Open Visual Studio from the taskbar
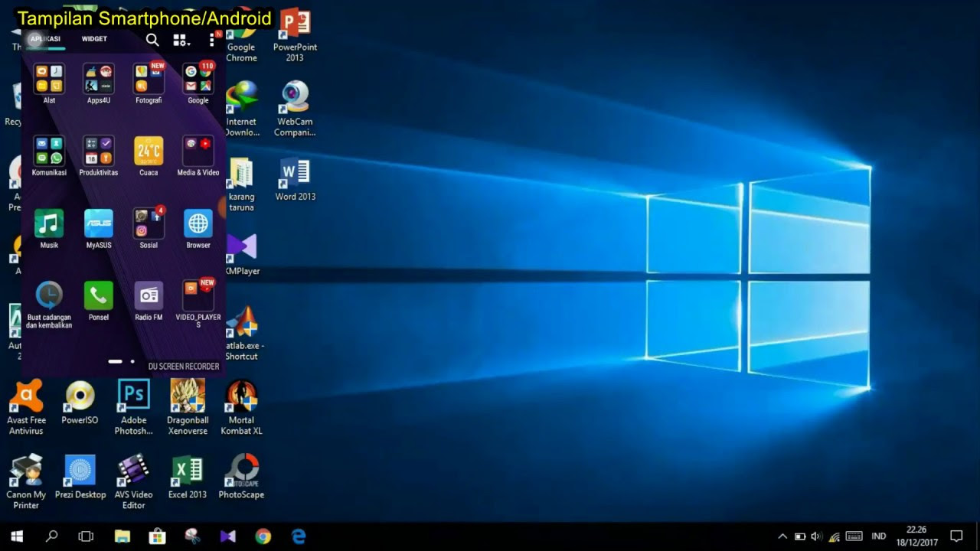The height and width of the screenshot is (551, 980). pyautogui.click(x=228, y=536)
